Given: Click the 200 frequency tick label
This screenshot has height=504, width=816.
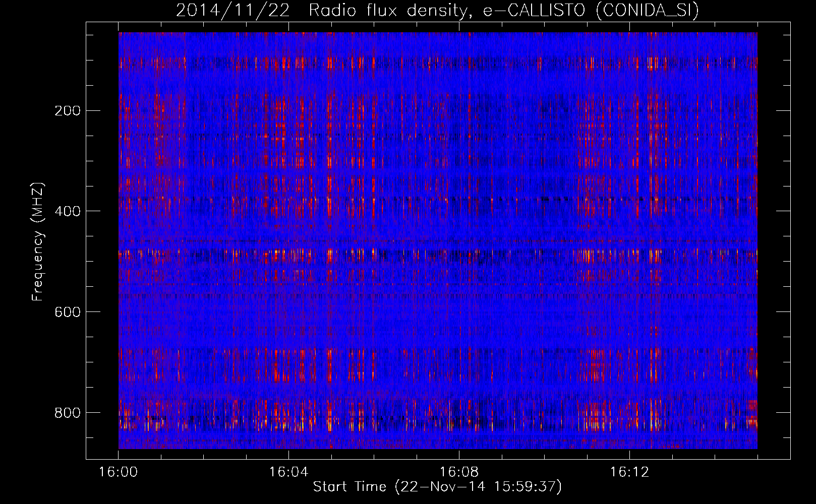Looking at the screenshot, I should coord(67,110).
